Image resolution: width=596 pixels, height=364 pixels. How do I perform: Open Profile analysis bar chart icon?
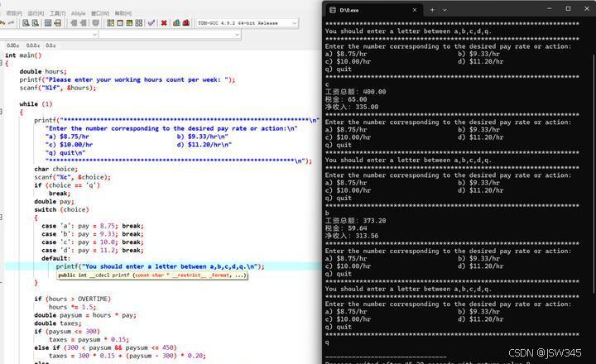[176, 23]
